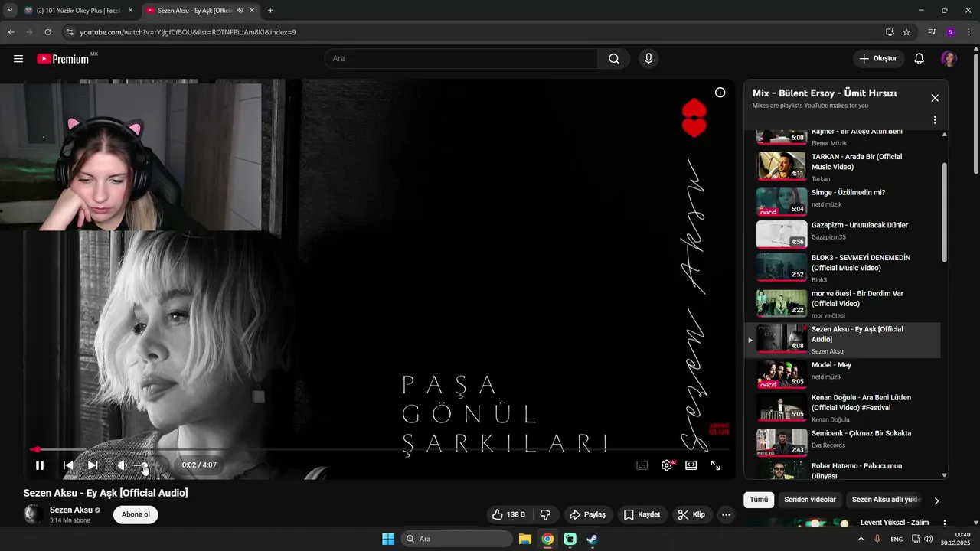Open Steam from the taskbar
Viewport: 980px width, 551px height.
[x=592, y=539]
